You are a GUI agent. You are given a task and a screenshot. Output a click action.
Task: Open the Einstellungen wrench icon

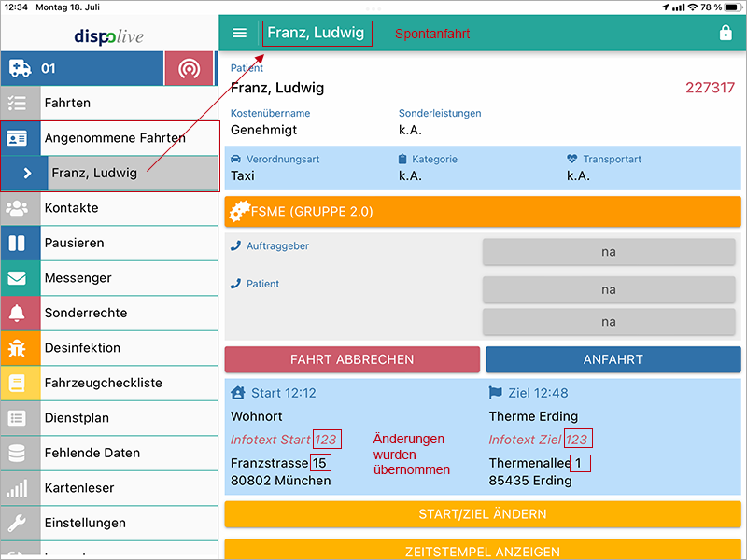click(17, 524)
